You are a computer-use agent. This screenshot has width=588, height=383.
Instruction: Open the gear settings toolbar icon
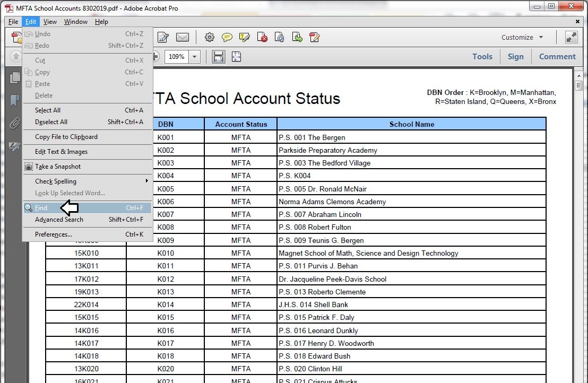point(210,37)
